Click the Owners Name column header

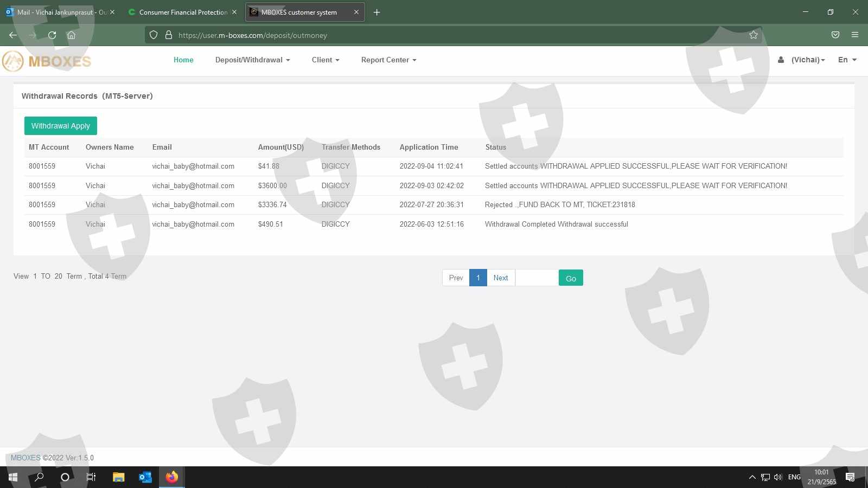point(110,147)
